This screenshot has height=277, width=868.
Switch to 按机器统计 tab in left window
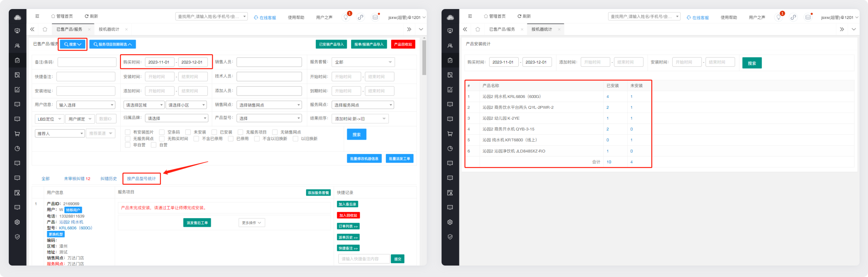pos(109,29)
